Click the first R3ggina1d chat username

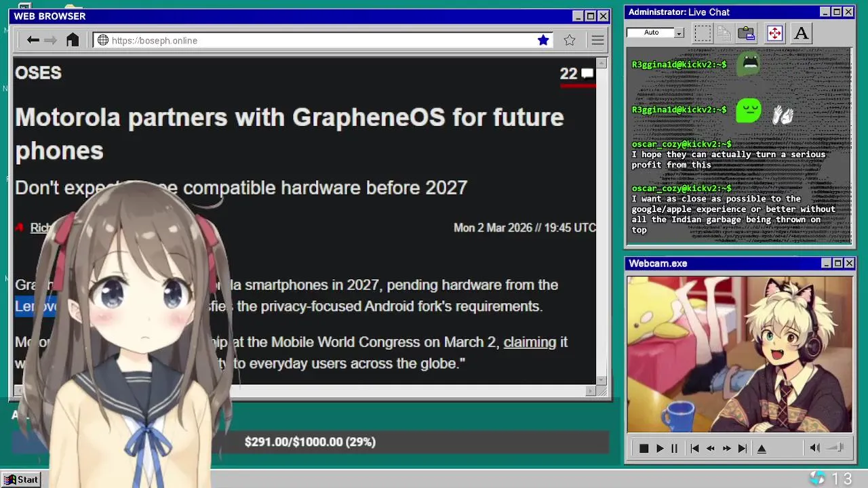(679, 64)
